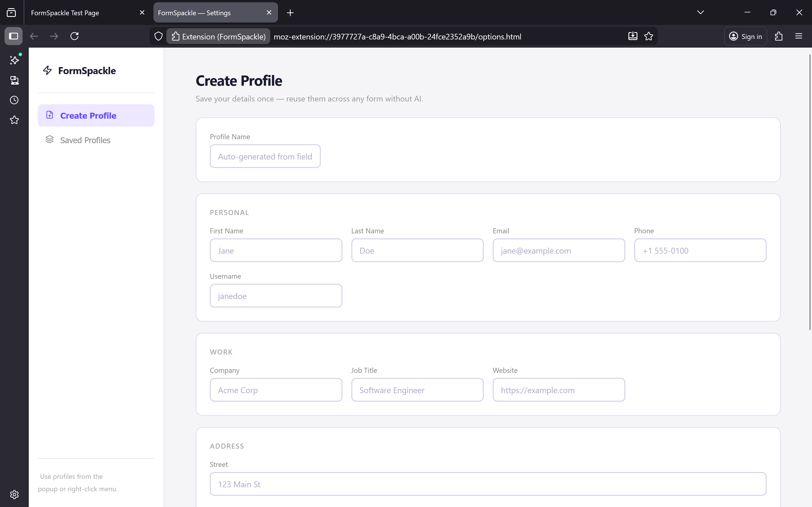The height and width of the screenshot is (507, 812).
Task: Click the Saved Profiles layers icon
Action: coord(50,140)
